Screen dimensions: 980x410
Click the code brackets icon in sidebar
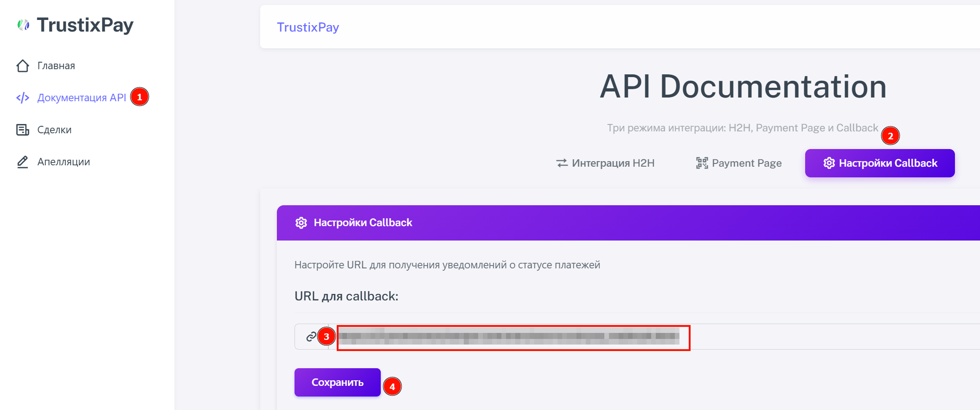click(x=23, y=98)
